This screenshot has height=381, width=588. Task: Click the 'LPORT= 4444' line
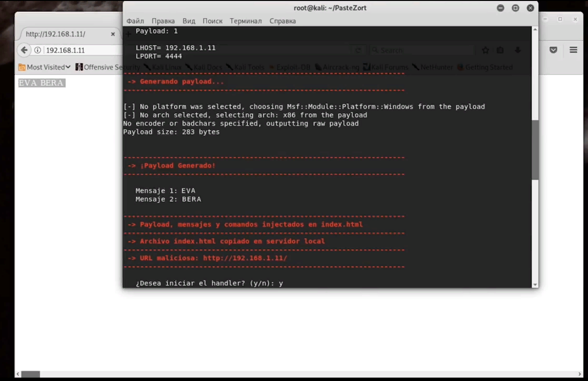pos(159,56)
